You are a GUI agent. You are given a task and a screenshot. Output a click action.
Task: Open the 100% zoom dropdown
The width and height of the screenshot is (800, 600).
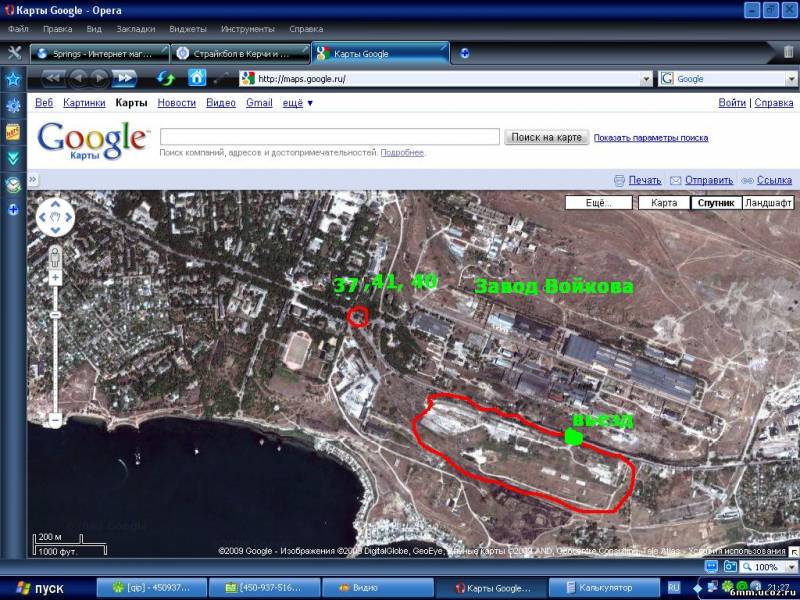[x=792, y=567]
